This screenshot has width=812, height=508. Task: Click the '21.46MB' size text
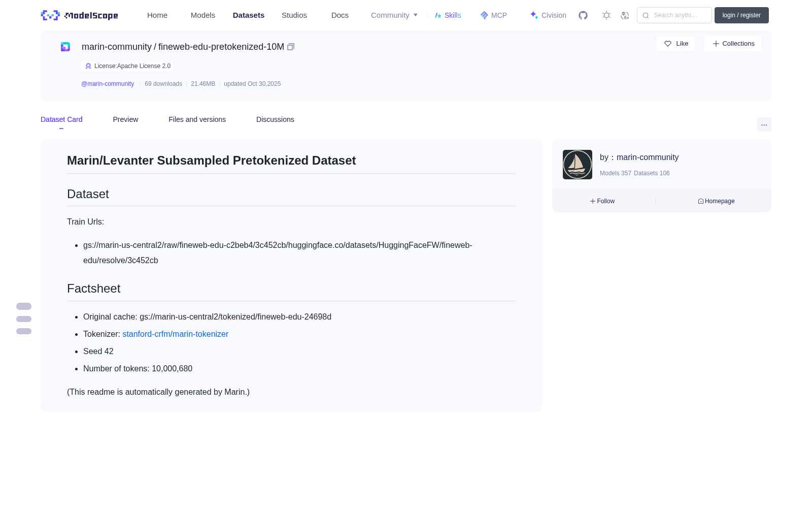coord(203,84)
